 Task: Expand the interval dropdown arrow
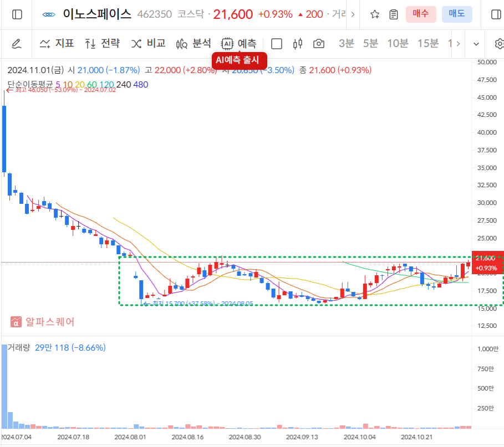(476, 44)
